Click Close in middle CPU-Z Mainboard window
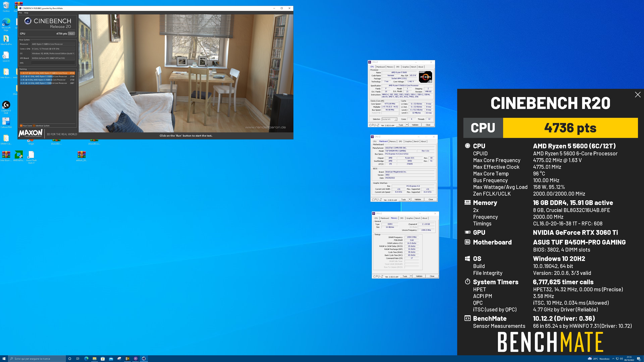 coord(431,199)
